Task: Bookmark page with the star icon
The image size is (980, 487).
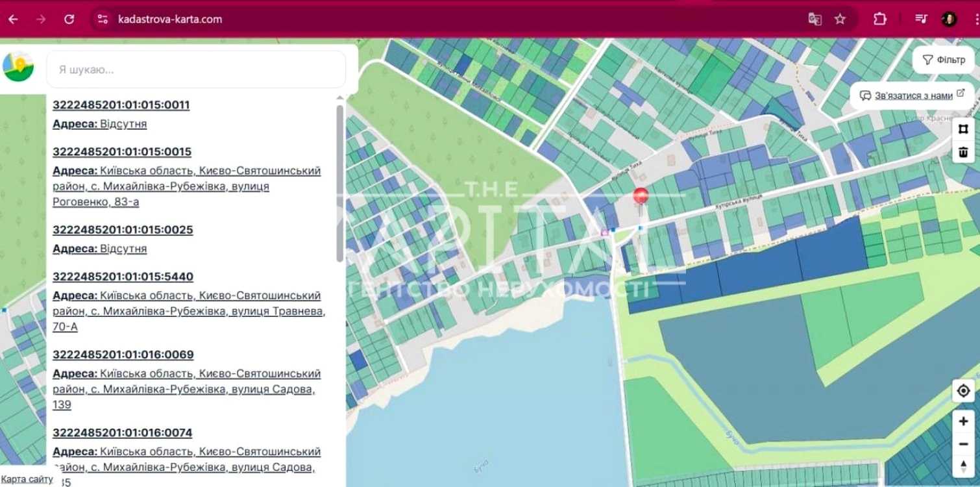Action: (840, 19)
